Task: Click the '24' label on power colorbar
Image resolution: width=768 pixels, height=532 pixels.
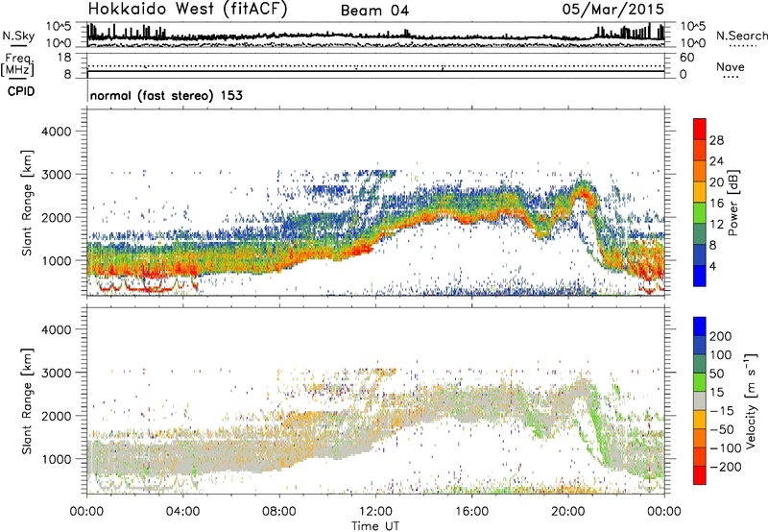Action: click(x=716, y=161)
